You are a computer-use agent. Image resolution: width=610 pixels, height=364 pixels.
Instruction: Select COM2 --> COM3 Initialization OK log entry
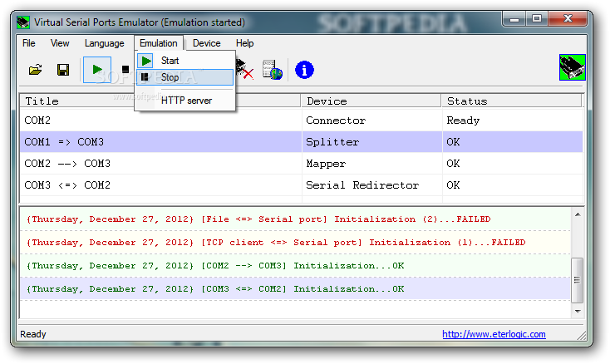(x=295, y=266)
